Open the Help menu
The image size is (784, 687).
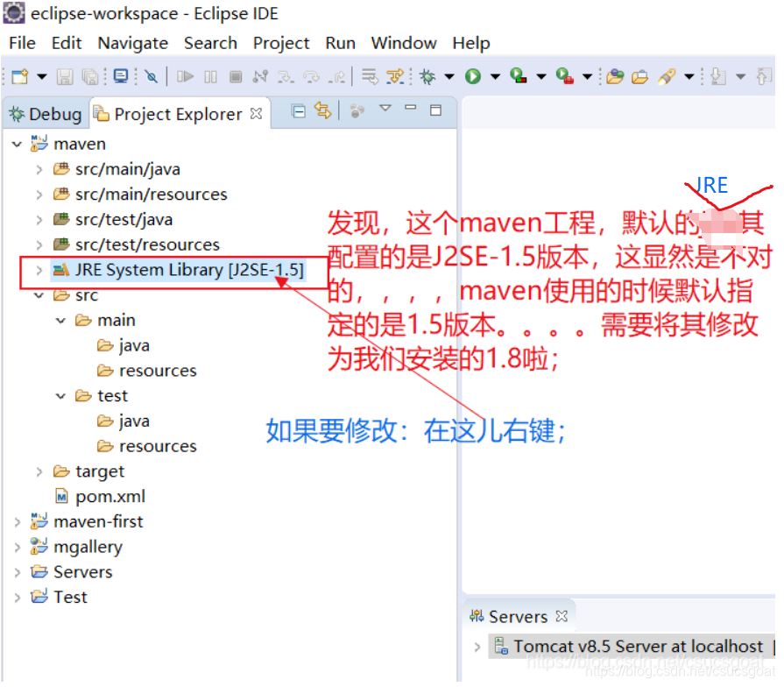471,44
